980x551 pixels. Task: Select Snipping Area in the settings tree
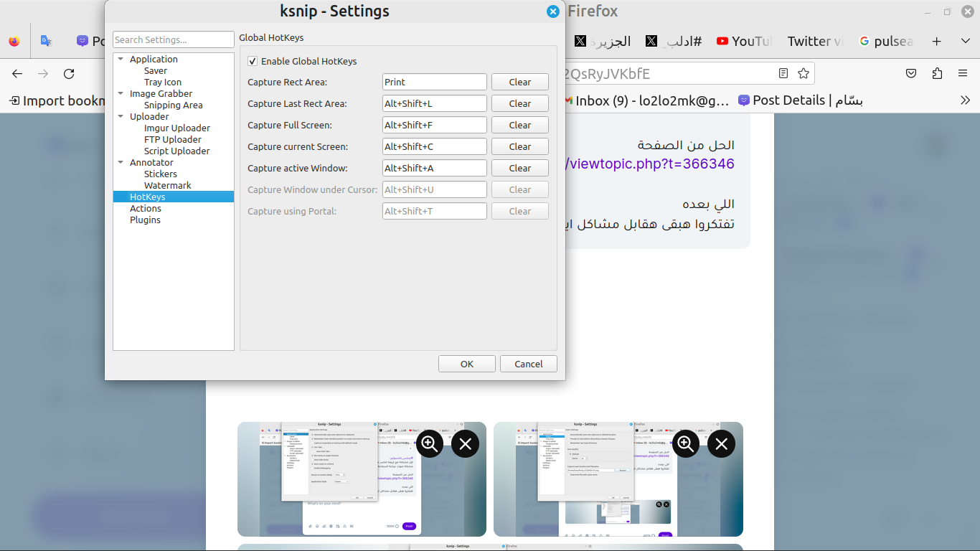(x=174, y=105)
